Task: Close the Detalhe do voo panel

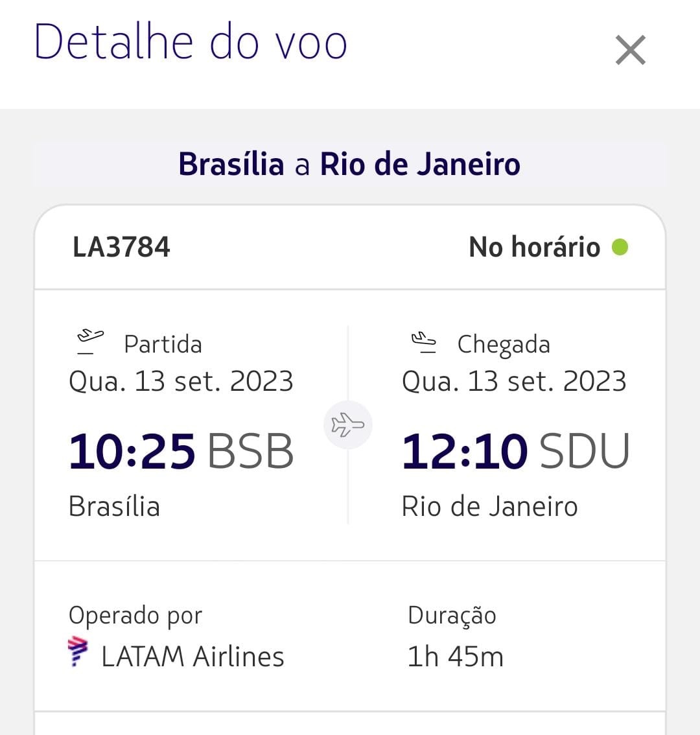Action: [630, 51]
